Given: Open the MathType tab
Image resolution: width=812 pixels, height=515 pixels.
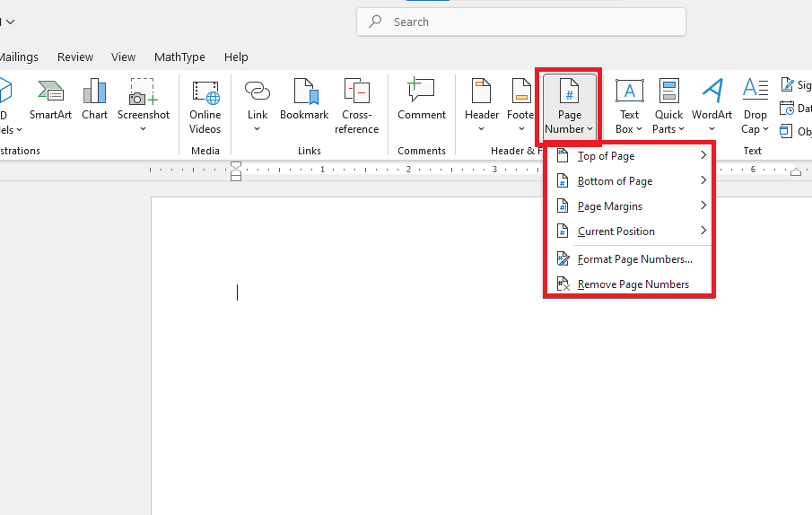Looking at the screenshot, I should coord(179,57).
